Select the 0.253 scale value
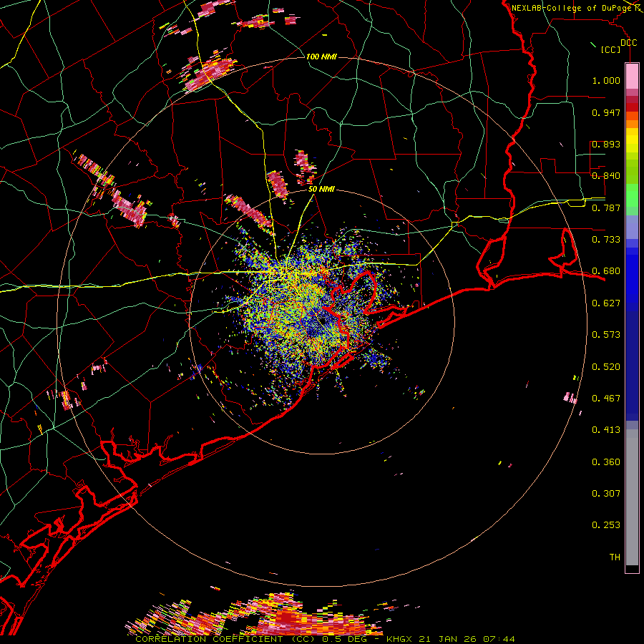Screen dimensions: 644x644 (x=606, y=525)
